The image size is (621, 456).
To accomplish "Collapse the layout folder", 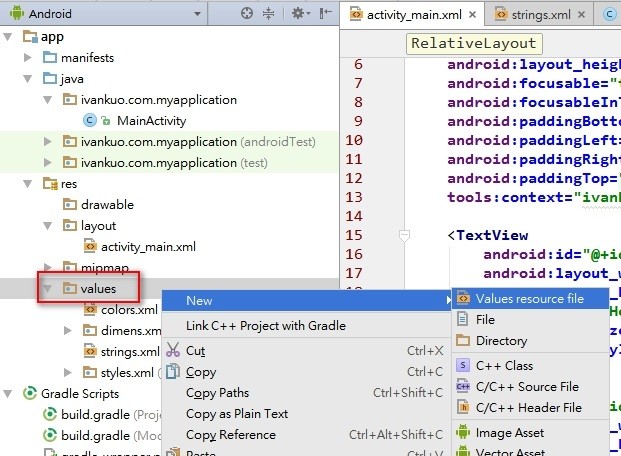I will pos(48,226).
